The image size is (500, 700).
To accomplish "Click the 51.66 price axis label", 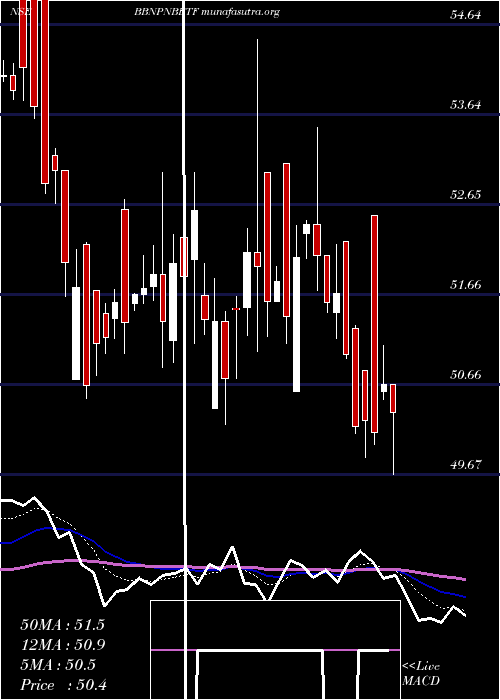I will [466, 285].
